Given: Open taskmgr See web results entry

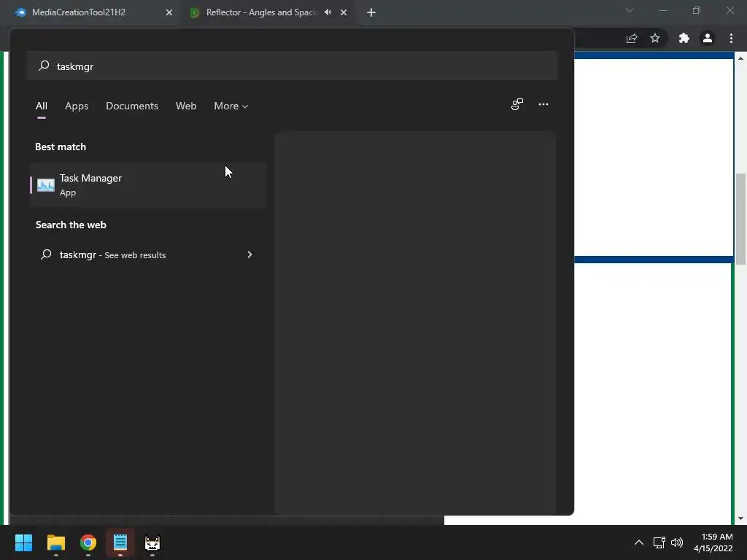Looking at the screenshot, I should tap(148, 254).
